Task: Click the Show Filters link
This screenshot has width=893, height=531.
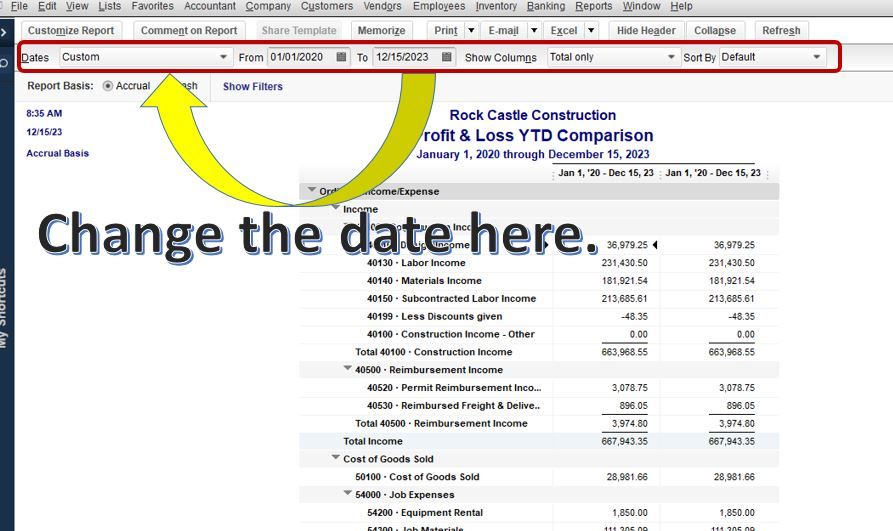Action: tap(252, 87)
